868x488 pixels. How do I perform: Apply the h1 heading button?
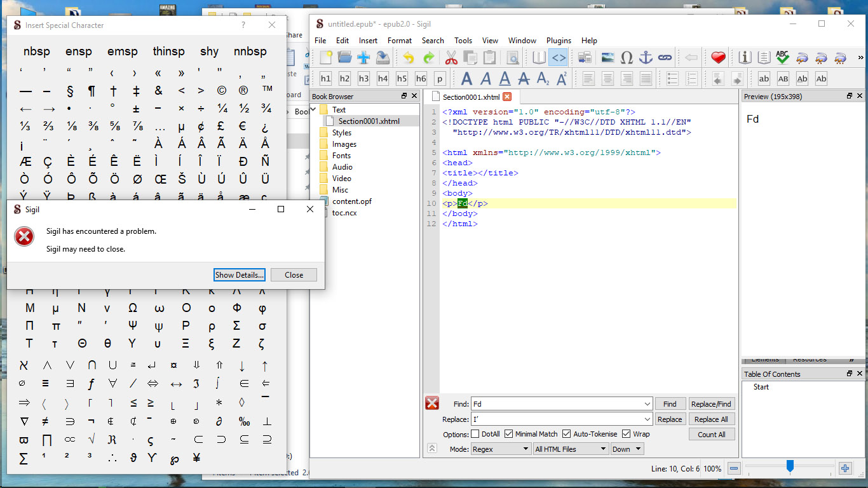coord(325,79)
